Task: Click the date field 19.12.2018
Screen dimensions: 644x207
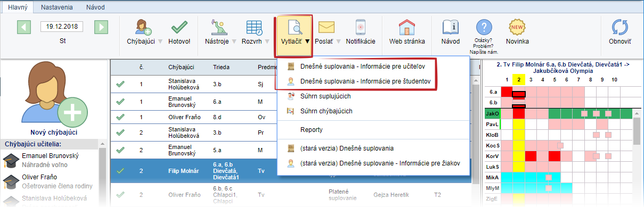Action: pos(62,27)
